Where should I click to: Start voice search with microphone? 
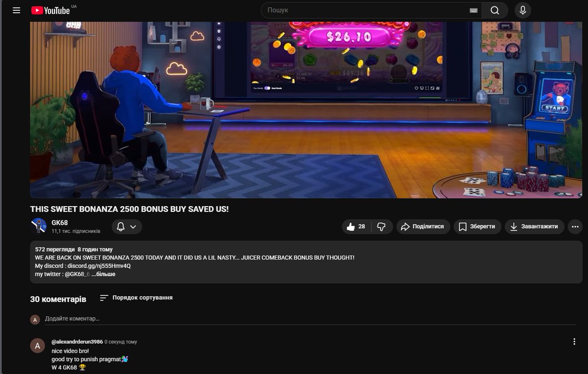coord(523,10)
